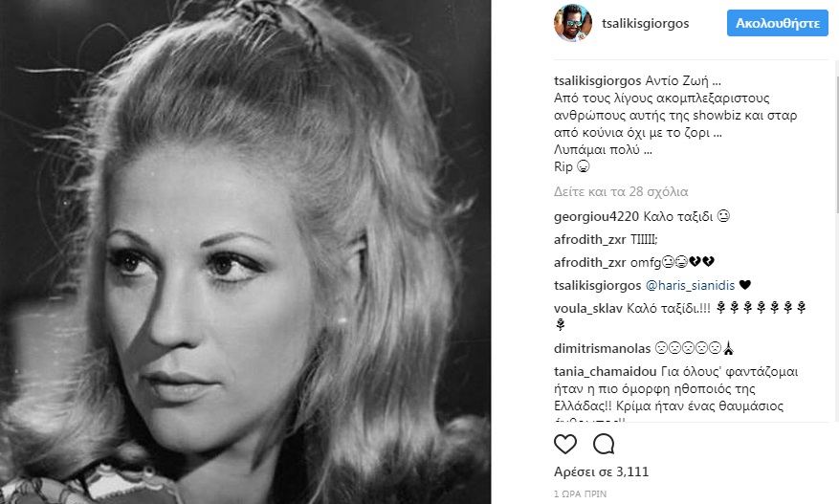Open tsalikisgiorgos profile avatar picture
Screen dimensions: 839x504
pyautogui.click(x=573, y=23)
